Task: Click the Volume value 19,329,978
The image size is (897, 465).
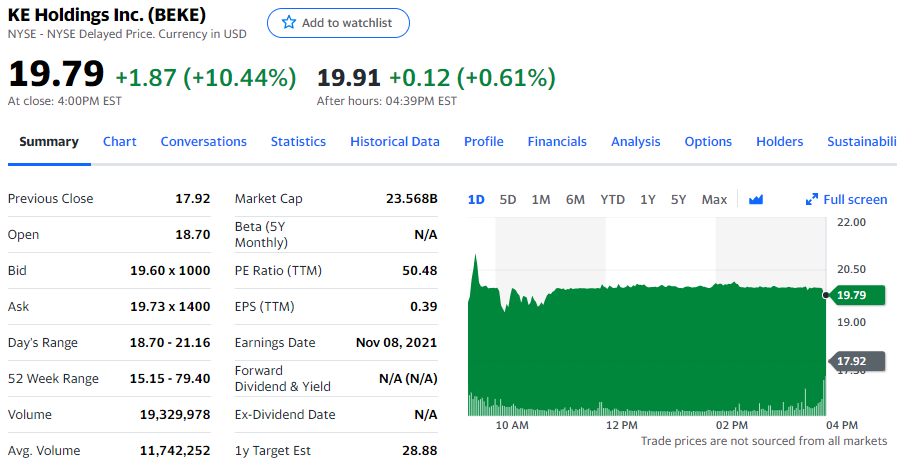Action: point(175,415)
